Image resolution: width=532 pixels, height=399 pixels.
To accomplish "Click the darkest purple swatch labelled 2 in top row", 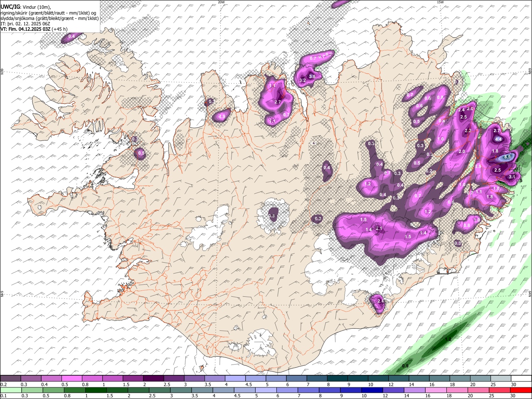I will pos(153,379).
